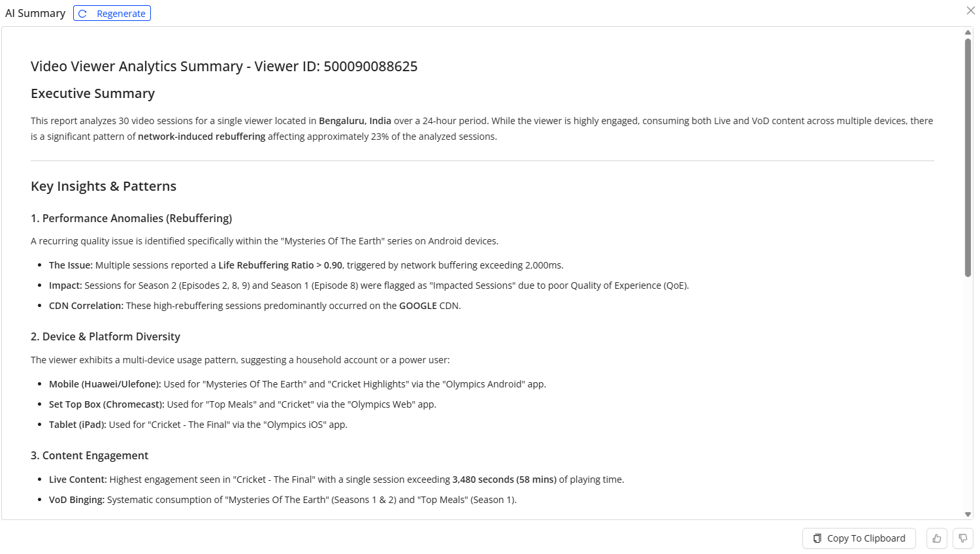Image resolution: width=980 pixels, height=554 pixels.
Task: Click the vertical scrollbar thumb
Action: pyautogui.click(x=968, y=157)
